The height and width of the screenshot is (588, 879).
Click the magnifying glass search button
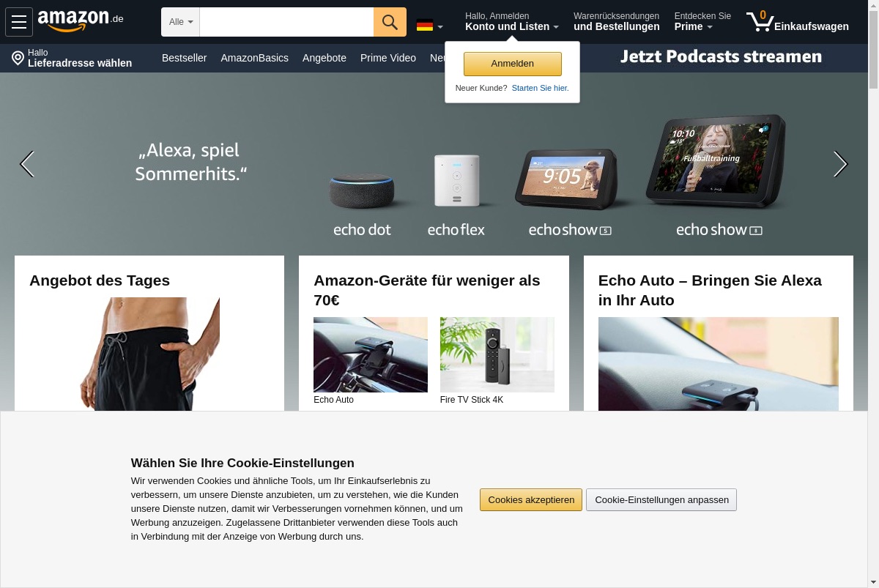(390, 22)
